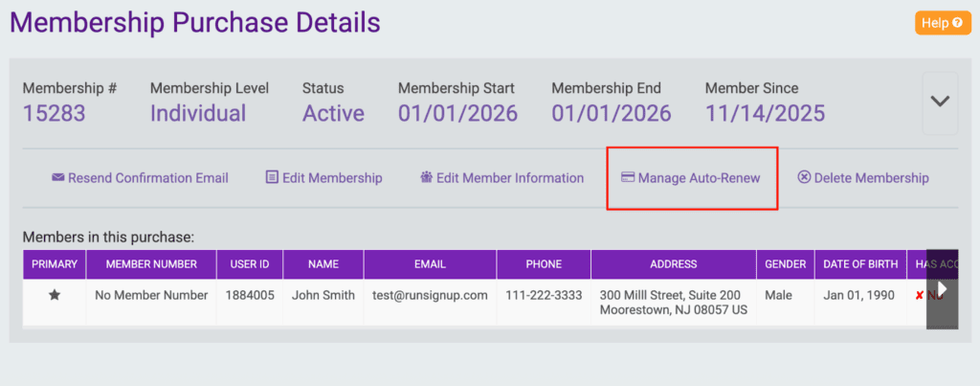Click the Edit Membership document icon
The width and height of the screenshot is (980, 386).
click(x=272, y=178)
